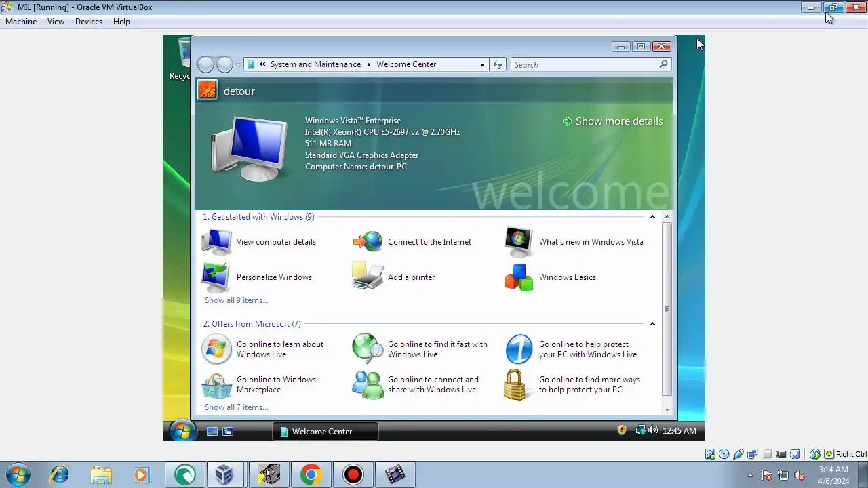Open the View menu in VirtualBox
Image resolution: width=868 pixels, height=488 pixels.
56,22
